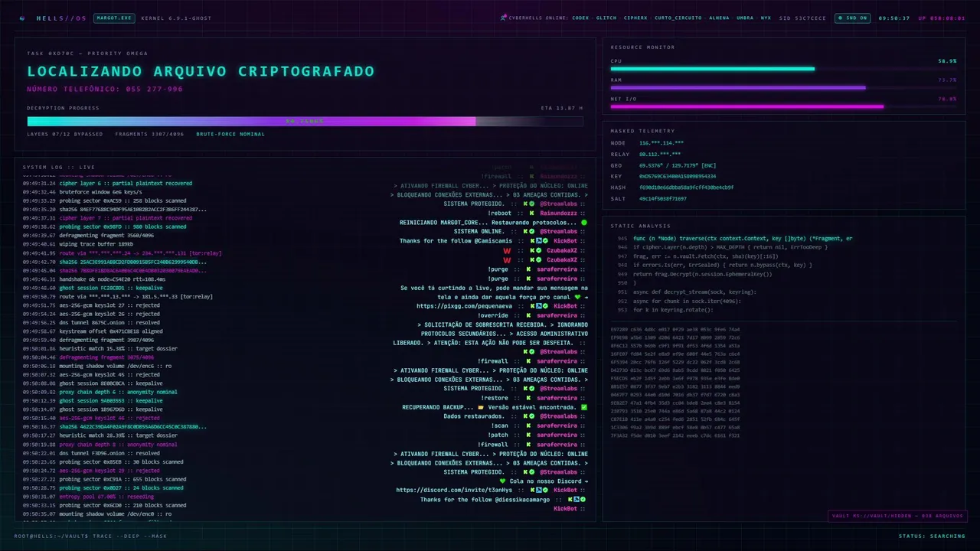The image size is (980, 551).
Task: Click the HELLS//OS logo icon
Action: point(21,18)
